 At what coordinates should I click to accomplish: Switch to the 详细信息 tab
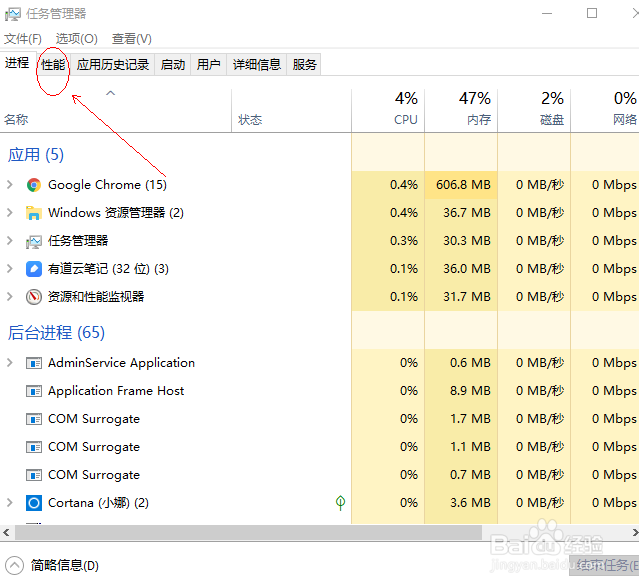click(257, 64)
